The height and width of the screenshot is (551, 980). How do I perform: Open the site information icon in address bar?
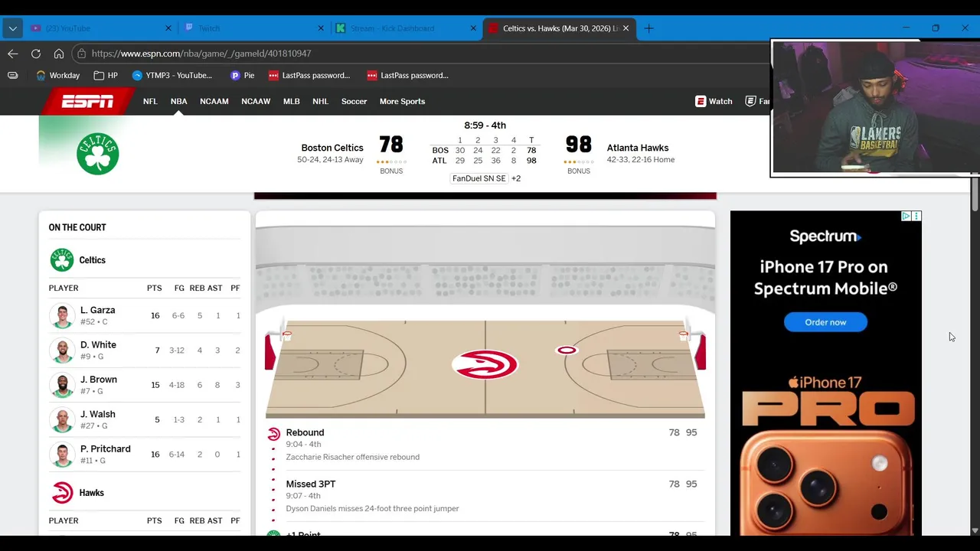point(81,54)
